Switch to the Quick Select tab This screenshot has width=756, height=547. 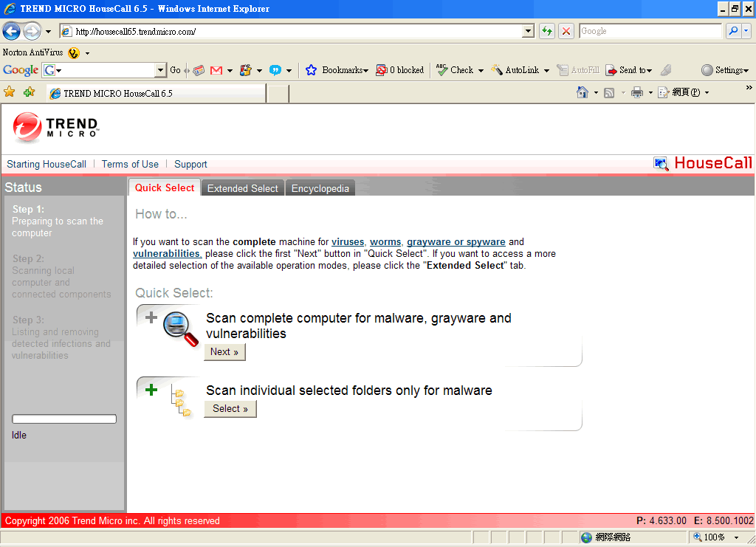pyautogui.click(x=165, y=188)
